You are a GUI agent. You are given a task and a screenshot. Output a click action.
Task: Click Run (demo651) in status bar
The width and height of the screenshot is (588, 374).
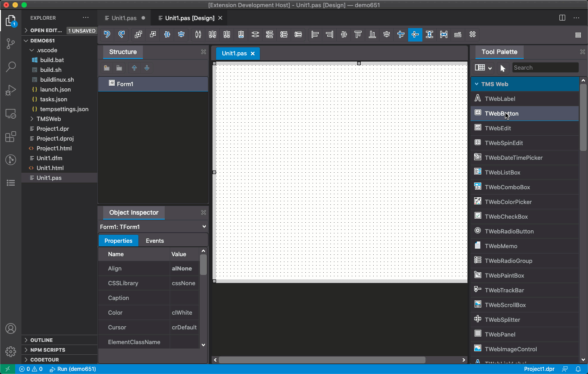(x=72, y=369)
